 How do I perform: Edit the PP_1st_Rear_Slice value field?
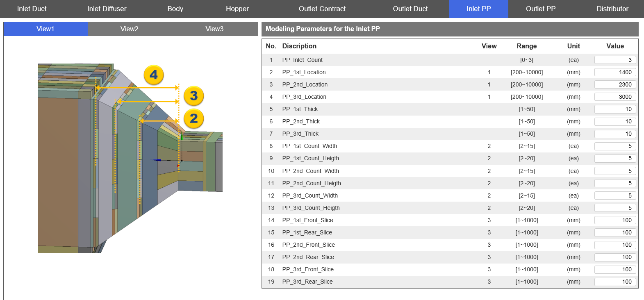[x=615, y=232]
